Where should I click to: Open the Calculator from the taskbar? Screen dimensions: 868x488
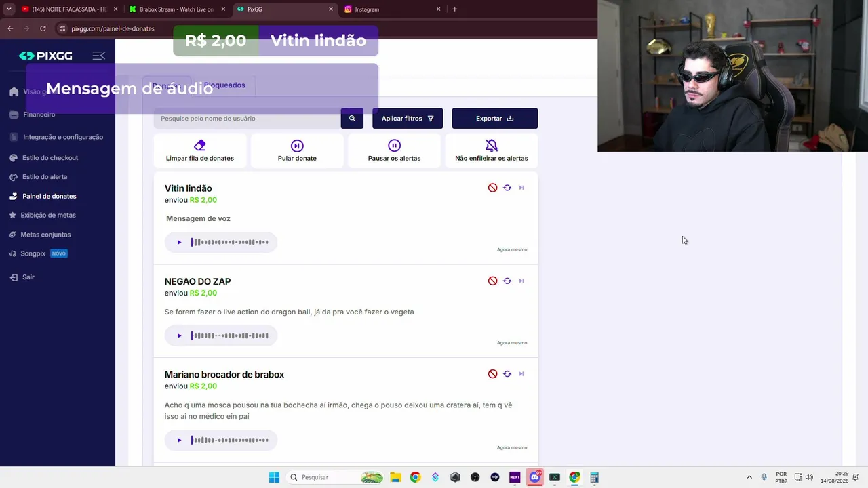pos(594,477)
